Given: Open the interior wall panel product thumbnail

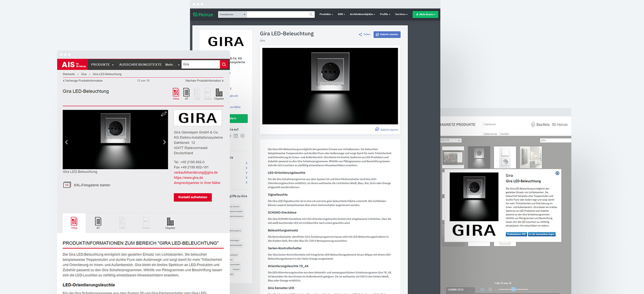Looking at the screenshot, I should point(530,157).
